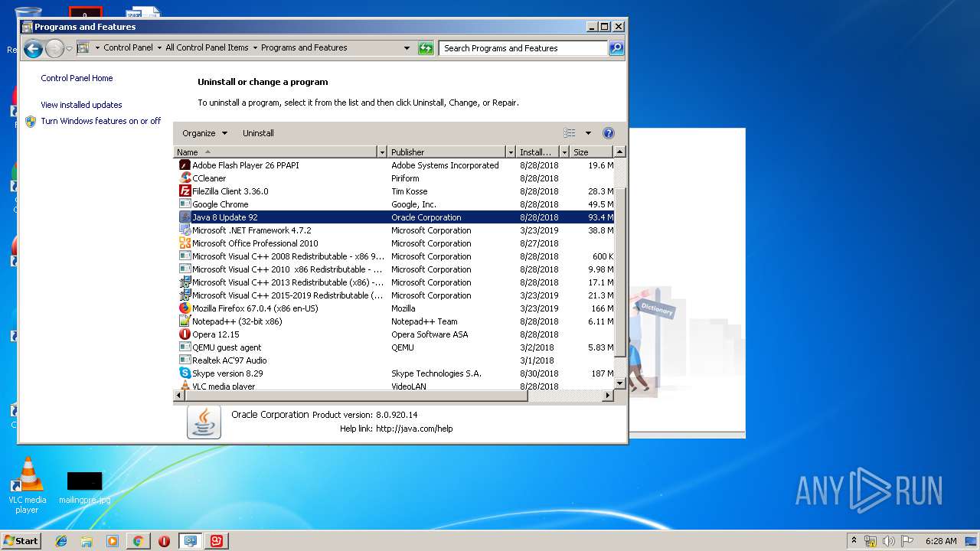Sort by the Name column header
This screenshot has height=551, width=980.
coord(276,152)
